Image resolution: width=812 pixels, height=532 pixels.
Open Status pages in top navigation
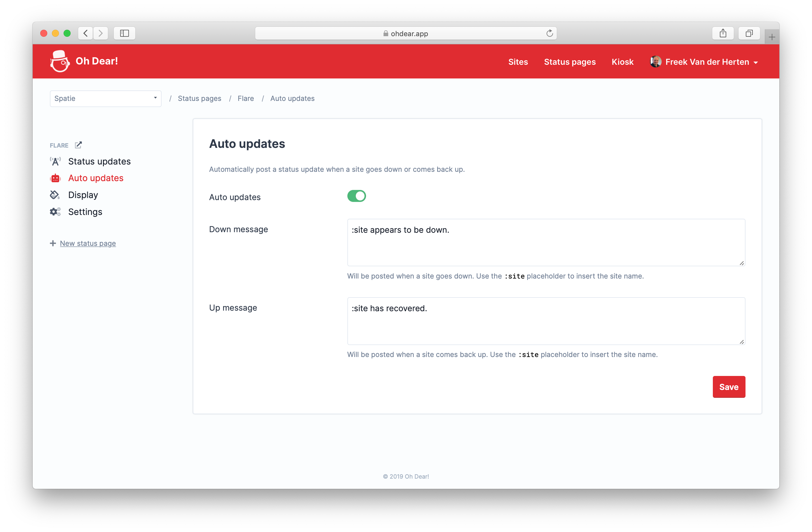click(570, 62)
